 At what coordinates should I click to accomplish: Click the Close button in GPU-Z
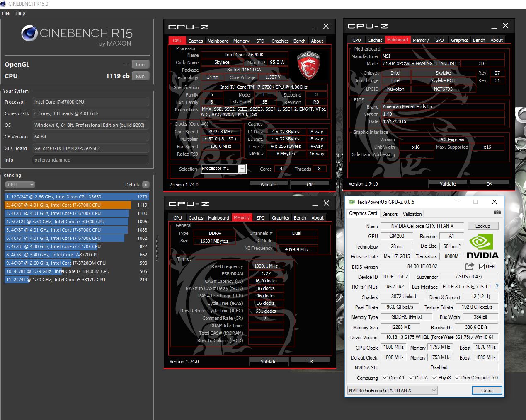[x=487, y=390]
